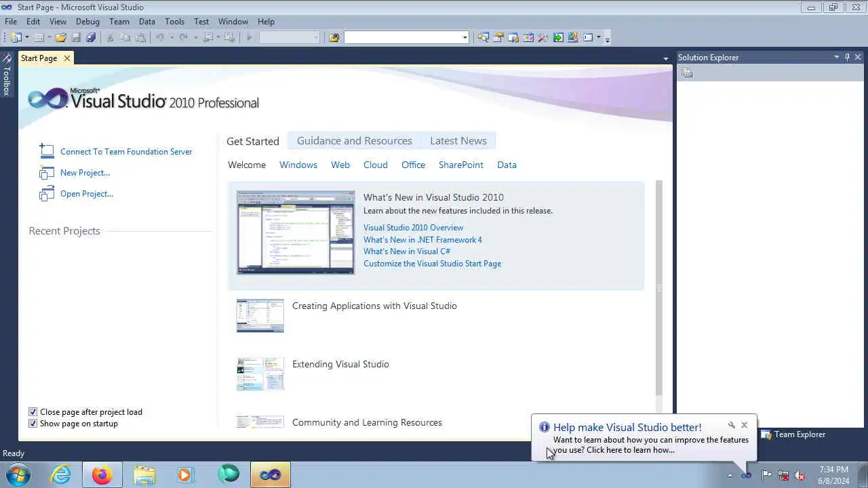868x488 pixels.
Task: Switch to Guidance and Resources tab
Action: point(355,141)
